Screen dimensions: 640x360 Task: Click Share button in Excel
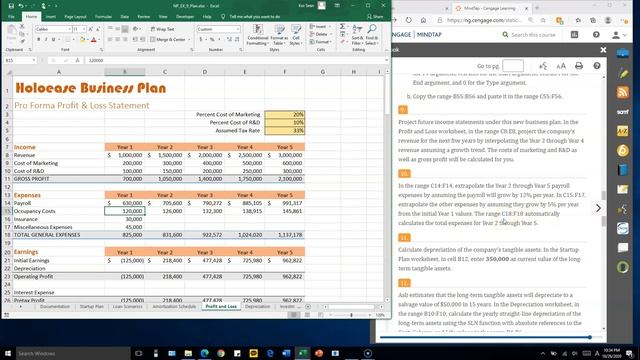[374, 17]
